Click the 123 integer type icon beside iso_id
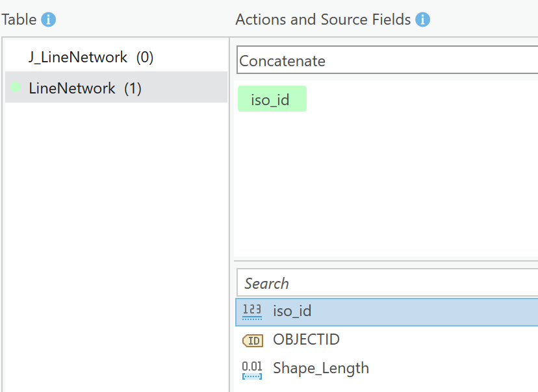Image resolution: width=538 pixels, height=392 pixels. (252, 312)
